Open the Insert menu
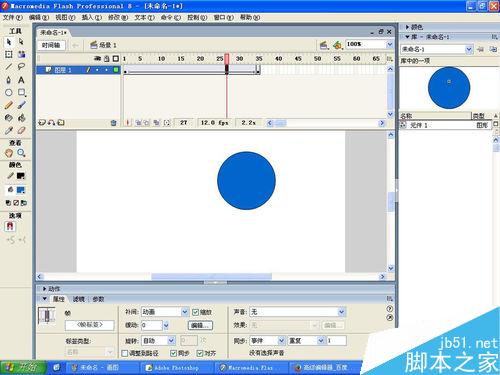Screen dimensions: 500x375 (92, 17)
